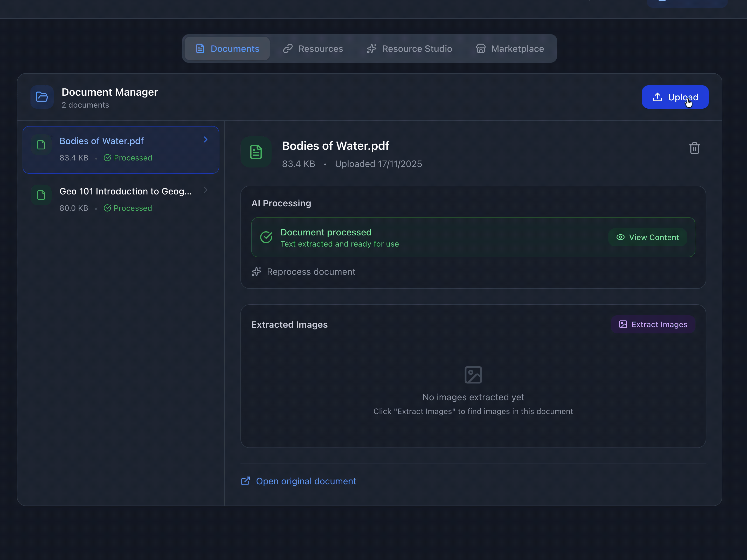The width and height of the screenshot is (747, 560).
Task: Click the Reprocess document text
Action: [311, 272]
